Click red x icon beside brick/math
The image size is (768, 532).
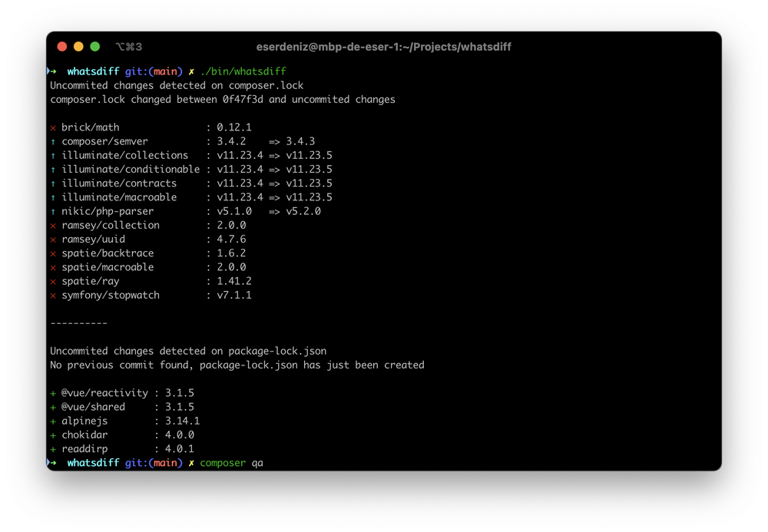tap(54, 128)
